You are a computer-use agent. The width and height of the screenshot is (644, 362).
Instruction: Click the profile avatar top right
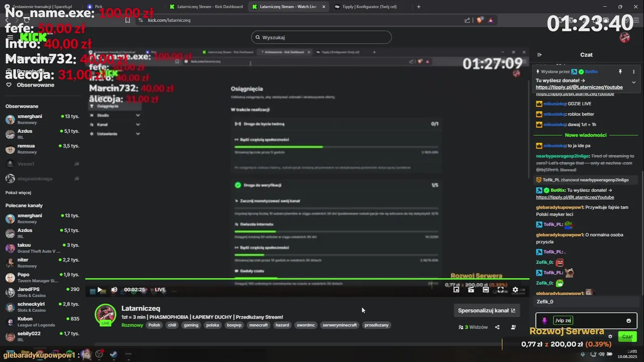tap(625, 38)
